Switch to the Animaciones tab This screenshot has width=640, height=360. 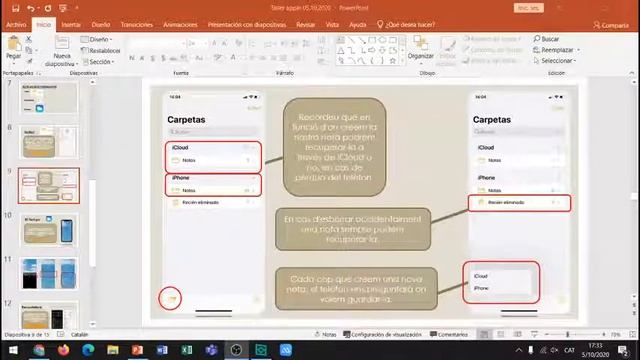(180, 24)
